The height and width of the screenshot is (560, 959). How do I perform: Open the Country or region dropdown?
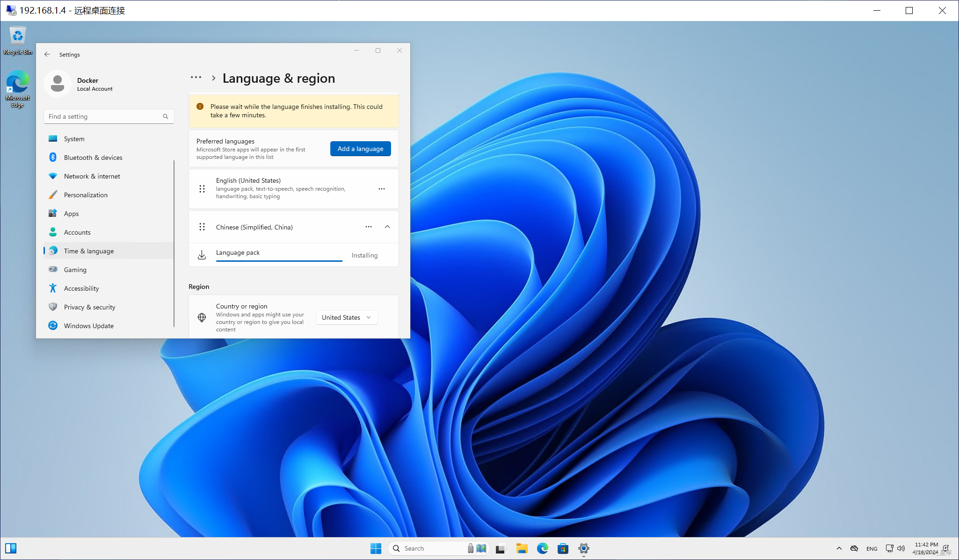coord(345,316)
